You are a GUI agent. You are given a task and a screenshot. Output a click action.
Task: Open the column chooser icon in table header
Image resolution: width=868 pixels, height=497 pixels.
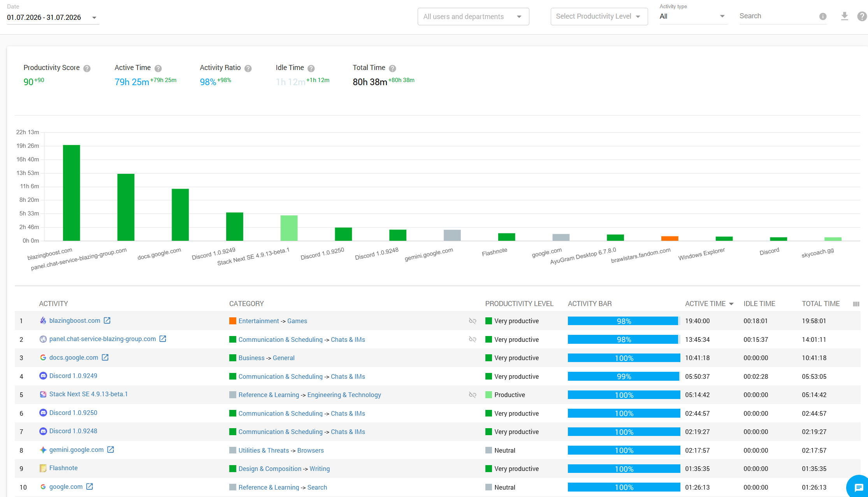coord(856,304)
